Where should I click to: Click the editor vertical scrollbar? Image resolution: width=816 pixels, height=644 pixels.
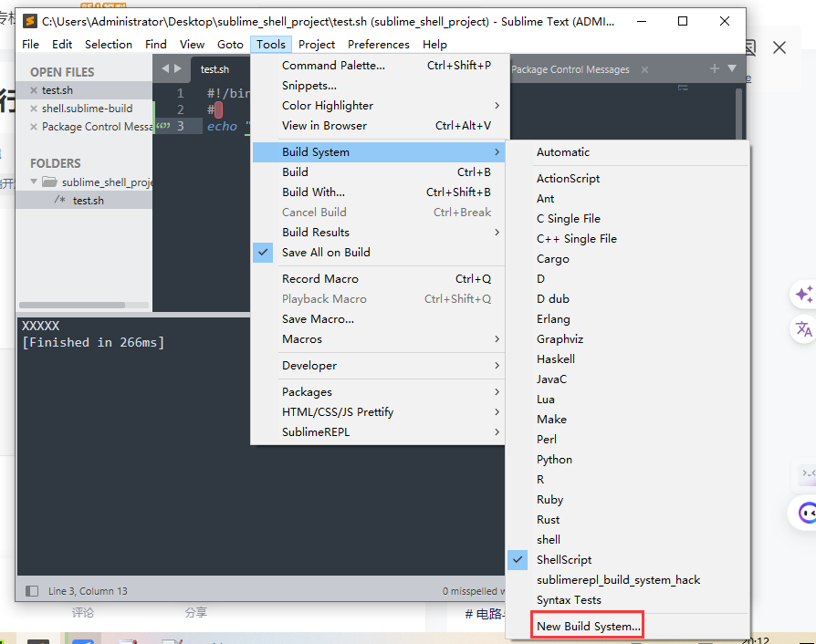738,113
